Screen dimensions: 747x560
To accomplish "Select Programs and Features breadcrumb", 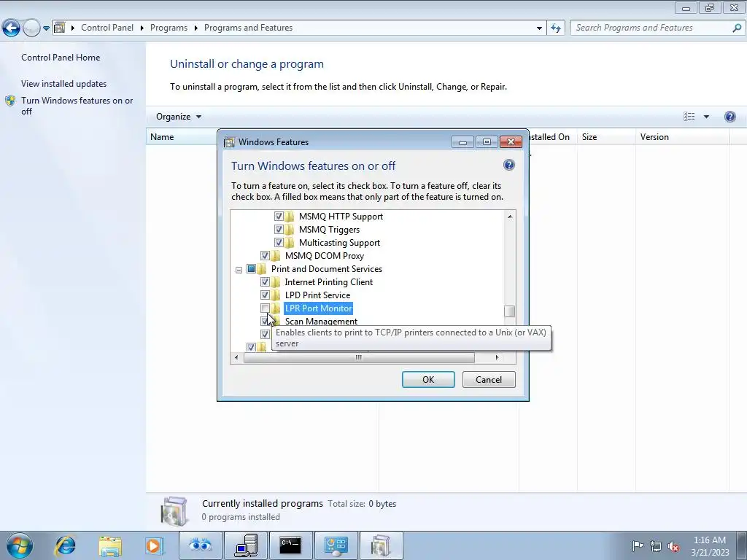I will [248, 28].
